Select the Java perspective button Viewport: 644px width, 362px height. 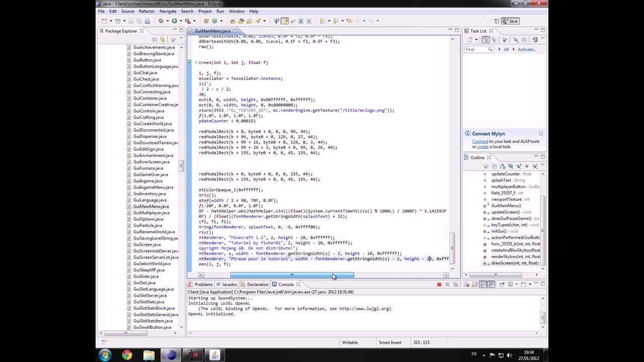tap(511, 21)
